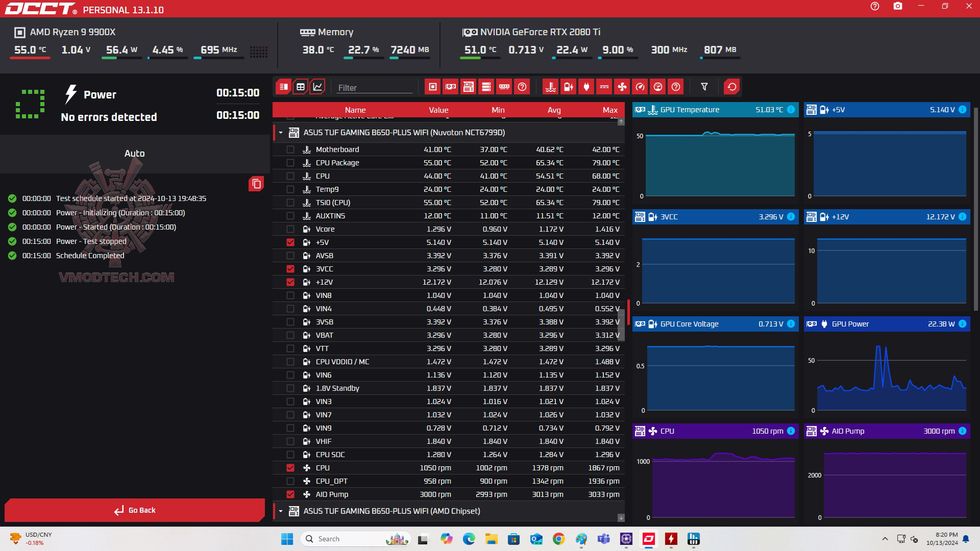Open the funnel filter options

point(704,87)
